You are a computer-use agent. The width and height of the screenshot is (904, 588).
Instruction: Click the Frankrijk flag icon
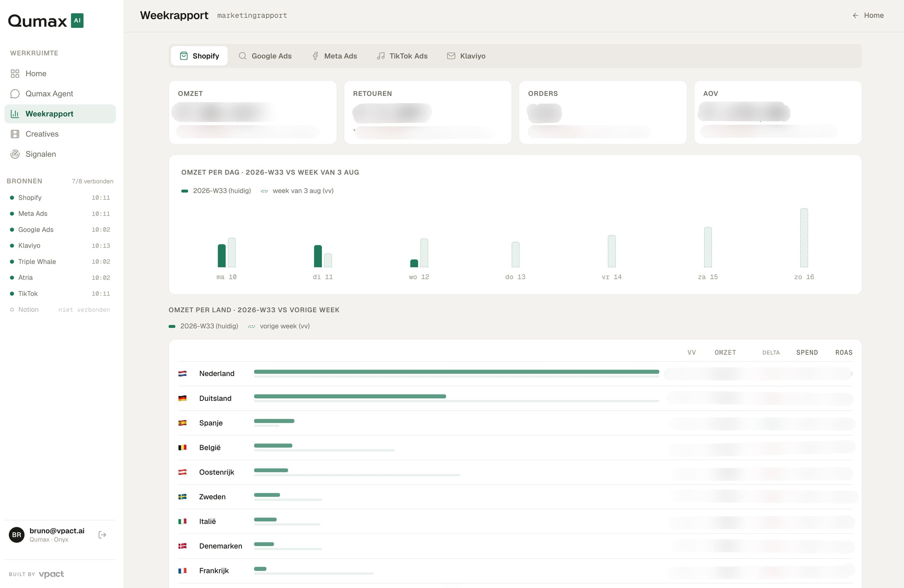[182, 570]
